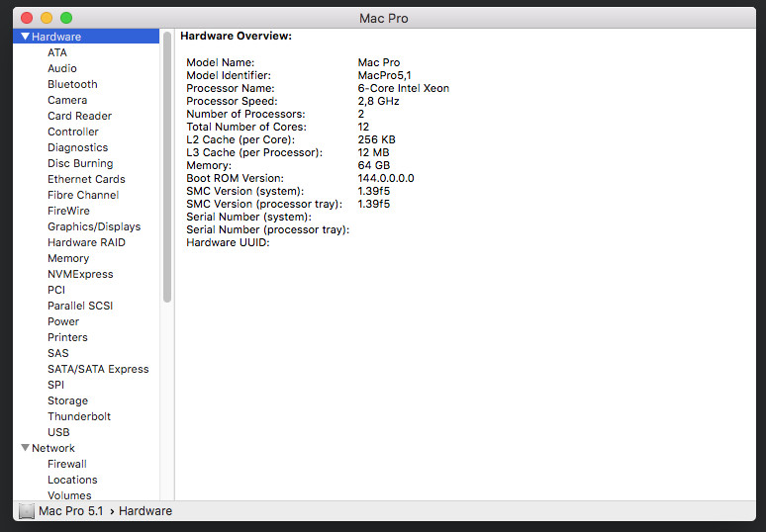Open the Parallel SCSI section
Image resolution: width=766 pixels, height=532 pixels.
[x=80, y=306]
